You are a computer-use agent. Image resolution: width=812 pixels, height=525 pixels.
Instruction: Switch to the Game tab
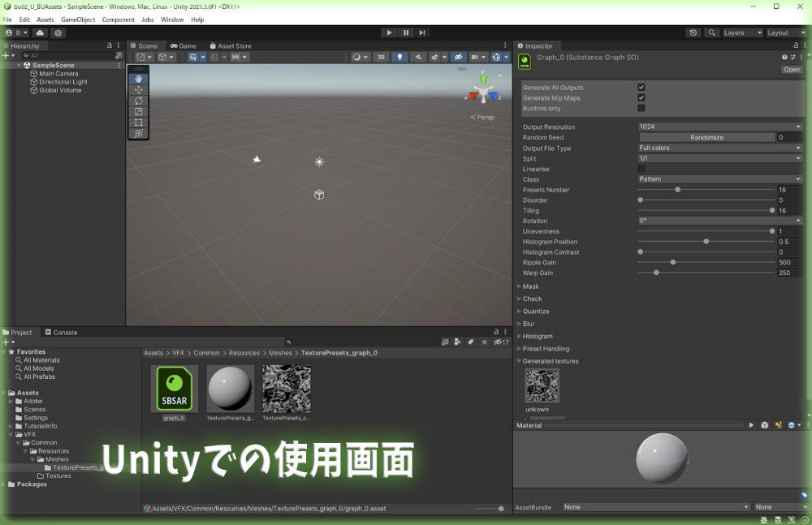pos(184,45)
